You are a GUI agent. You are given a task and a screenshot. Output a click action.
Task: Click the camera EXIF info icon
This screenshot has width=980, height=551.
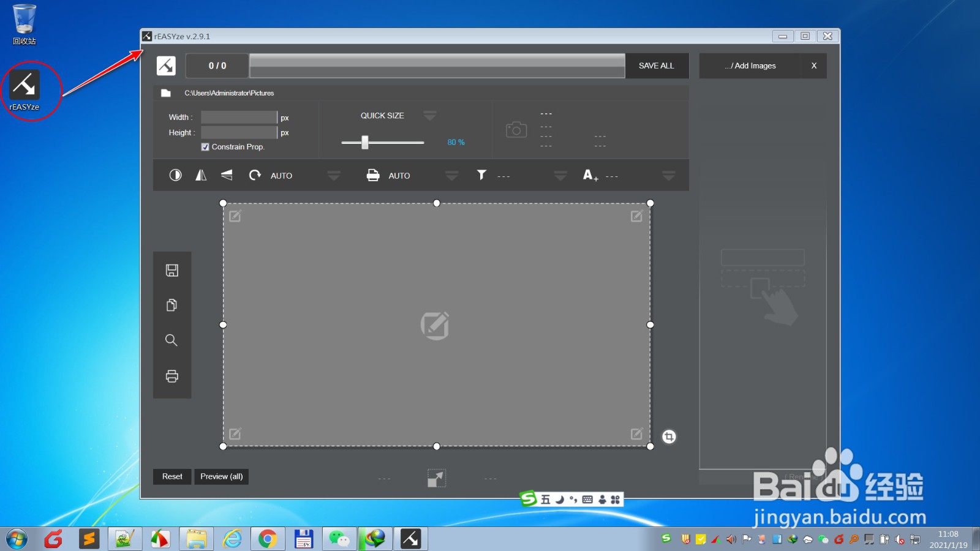click(x=516, y=130)
